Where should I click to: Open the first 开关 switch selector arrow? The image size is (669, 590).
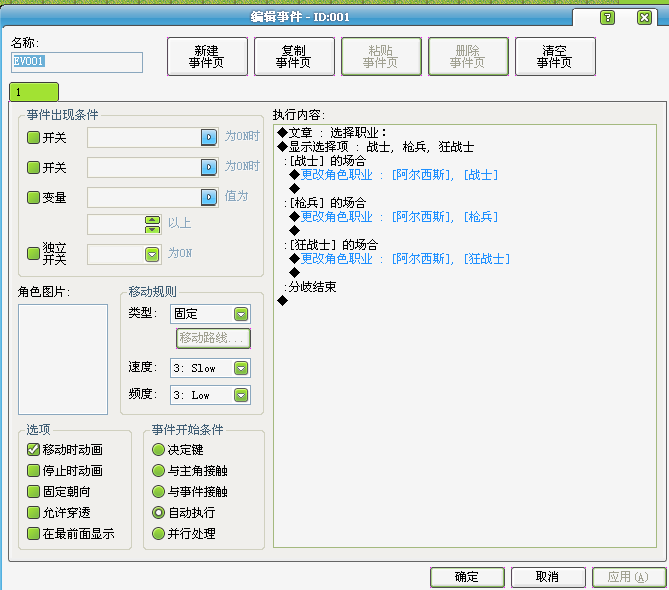pyautogui.click(x=209, y=137)
